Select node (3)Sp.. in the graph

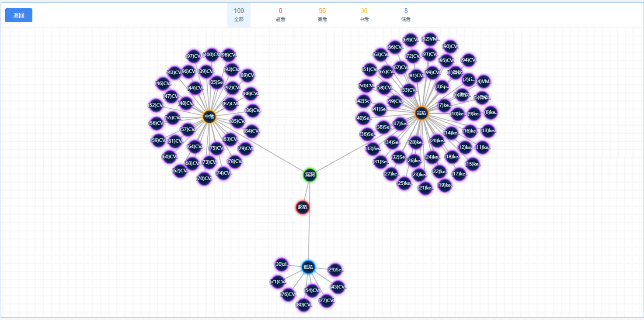coord(442,86)
